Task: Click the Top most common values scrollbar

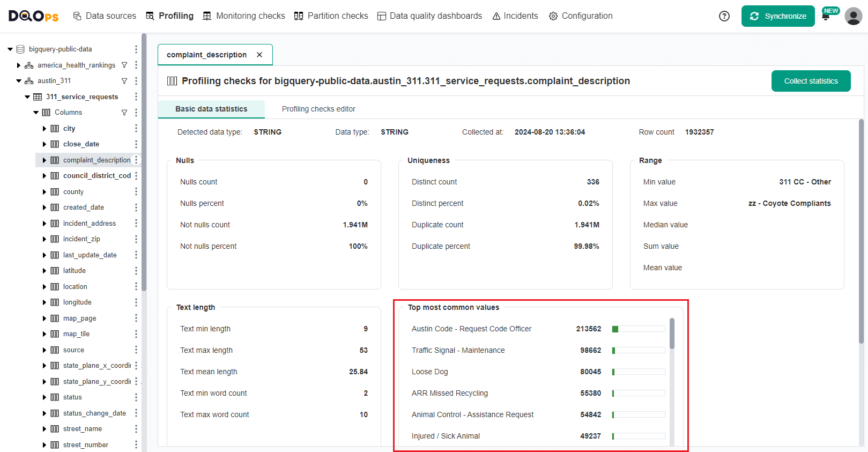Action: pyautogui.click(x=672, y=334)
